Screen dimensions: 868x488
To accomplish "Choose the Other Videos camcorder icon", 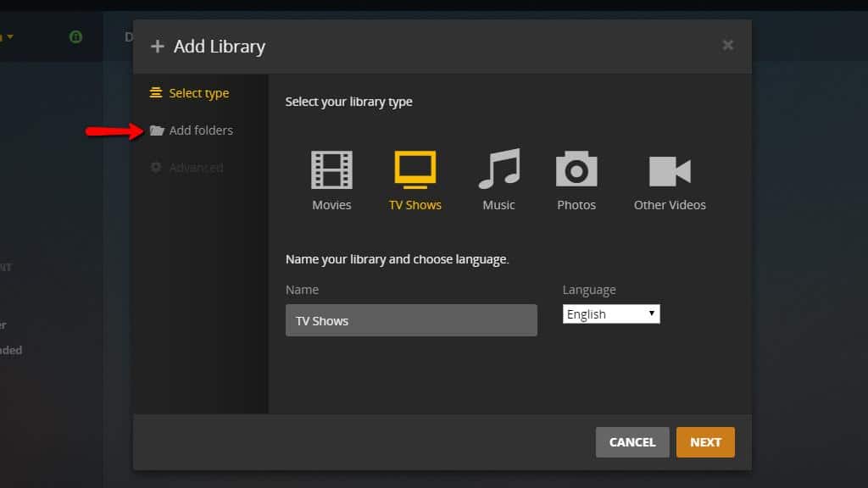I will point(670,170).
